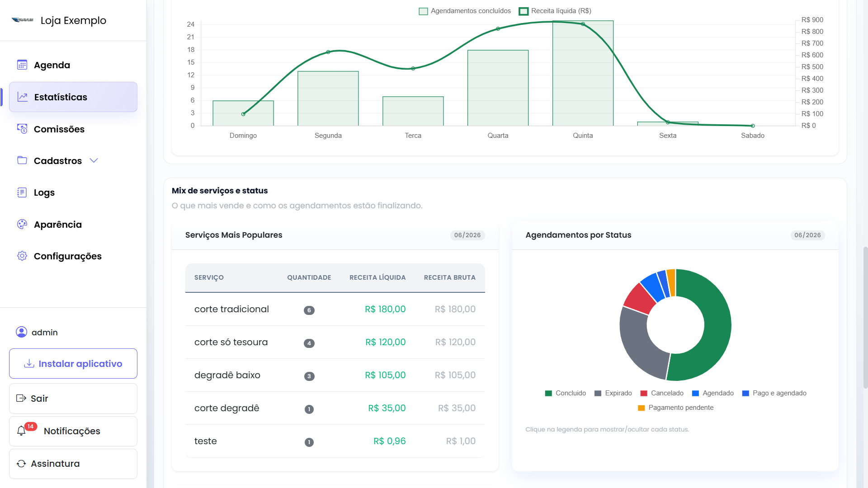
Task: Click the Estatísticas chart icon
Action: point(22,97)
